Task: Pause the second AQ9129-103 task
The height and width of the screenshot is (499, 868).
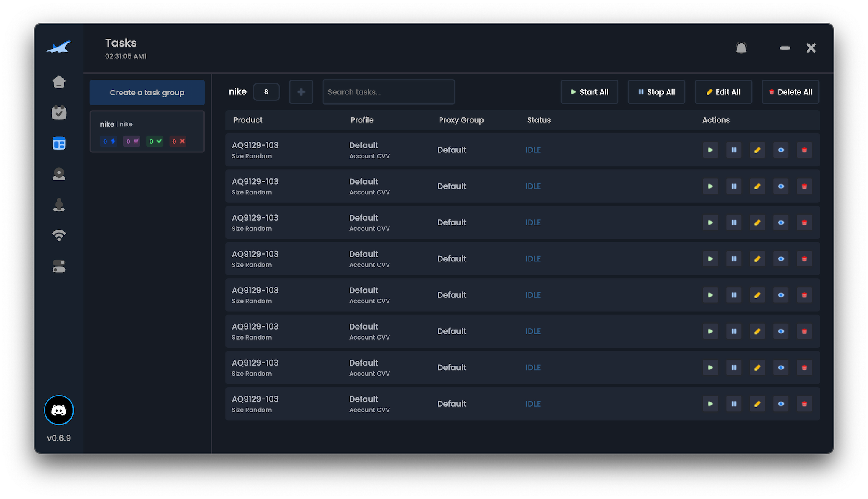Action: click(734, 186)
